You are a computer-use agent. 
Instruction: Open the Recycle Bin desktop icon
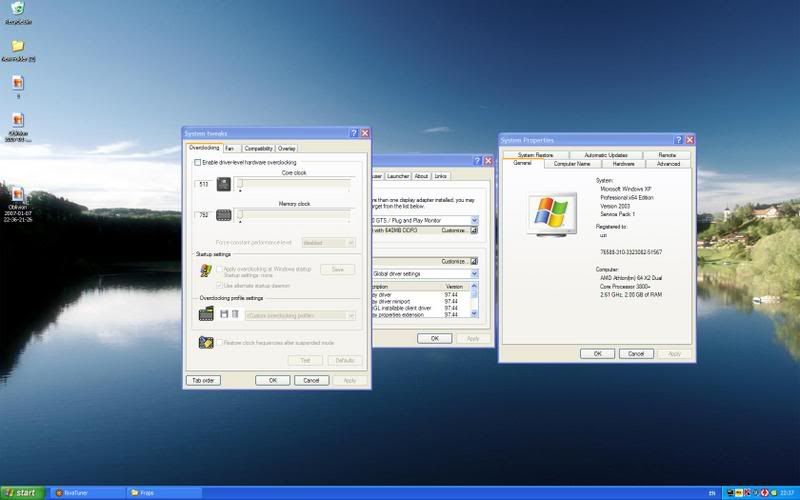[18, 8]
